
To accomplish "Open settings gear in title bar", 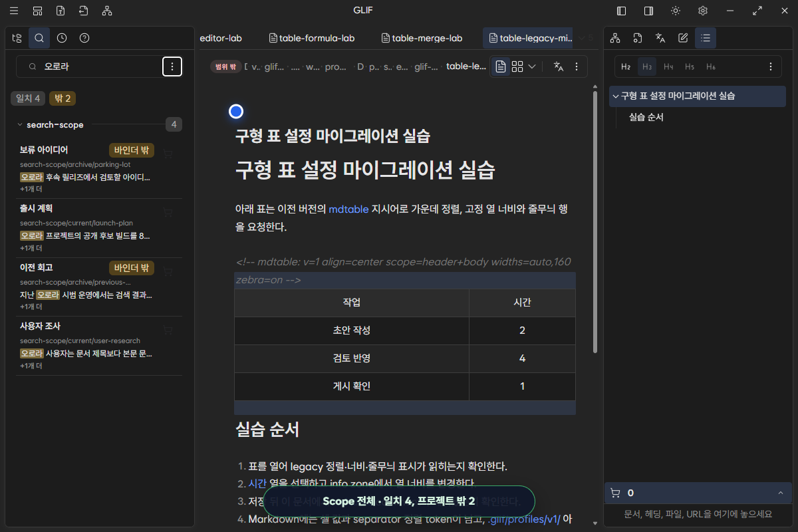I will tap(703, 11).
